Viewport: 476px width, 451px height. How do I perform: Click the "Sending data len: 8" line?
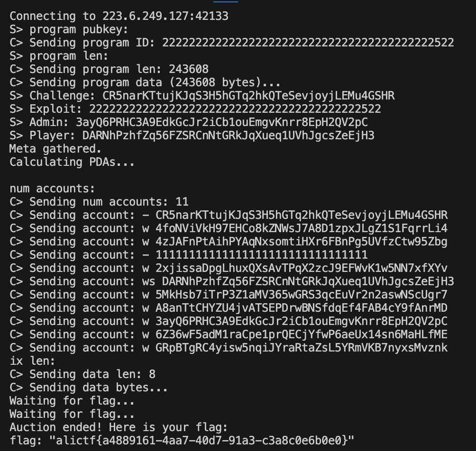tap(82, 374)
